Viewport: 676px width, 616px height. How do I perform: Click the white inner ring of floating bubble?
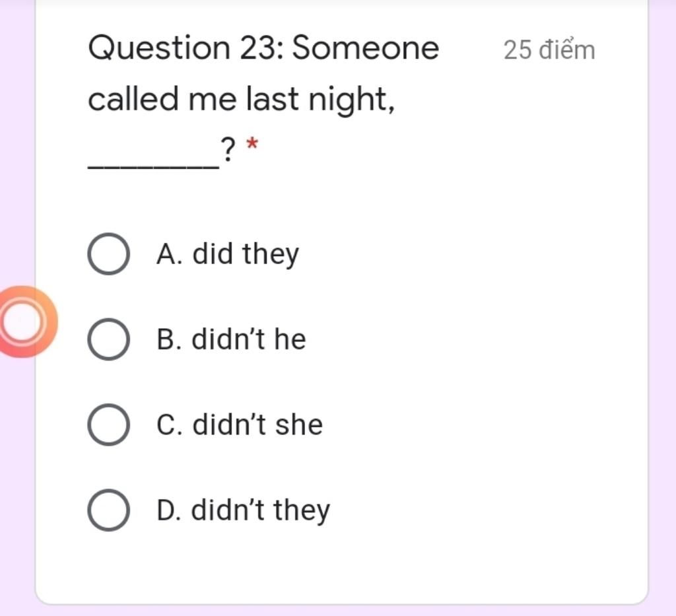[x=22, y=322]
